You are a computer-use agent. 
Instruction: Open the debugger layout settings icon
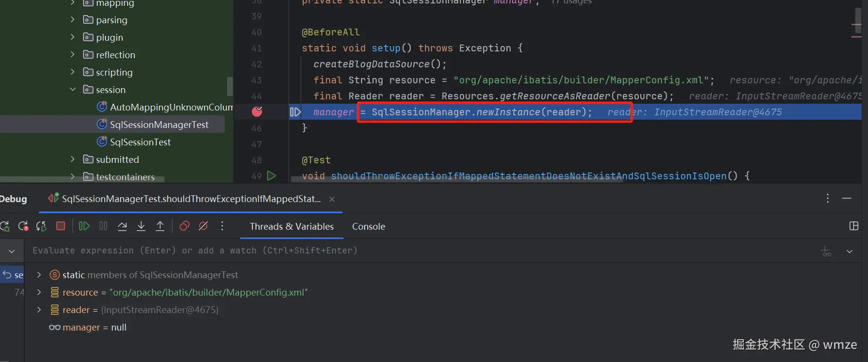click(x=854, y=226)
